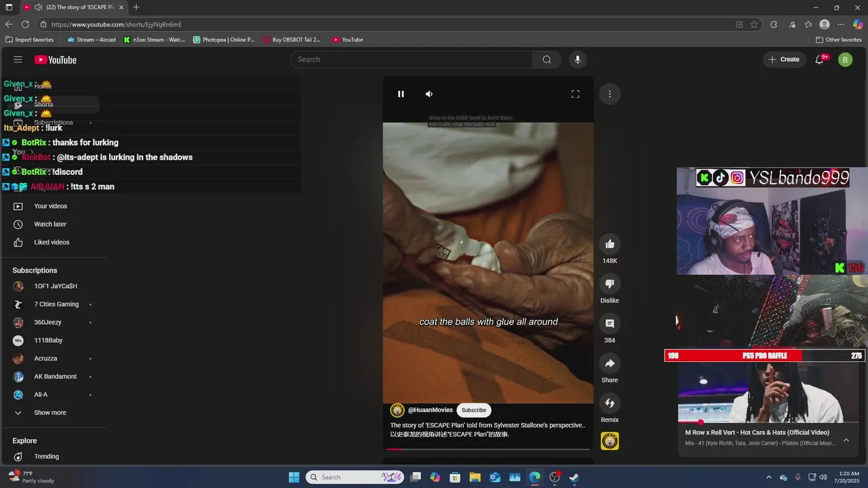Viewport: 868px width, 488px height.
Task: Open the YouTube guide hamburger menu
Action: coord(18,60)
